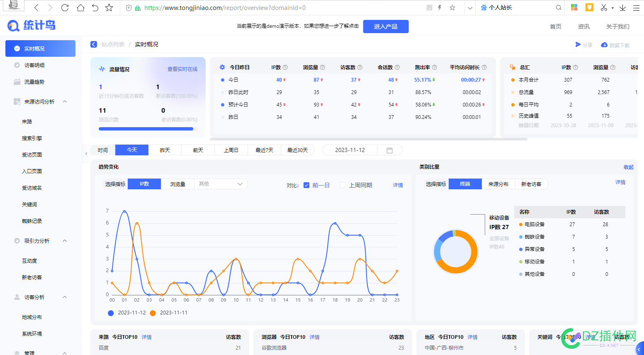Click the browser forward arrow

[x=50, y=7]
